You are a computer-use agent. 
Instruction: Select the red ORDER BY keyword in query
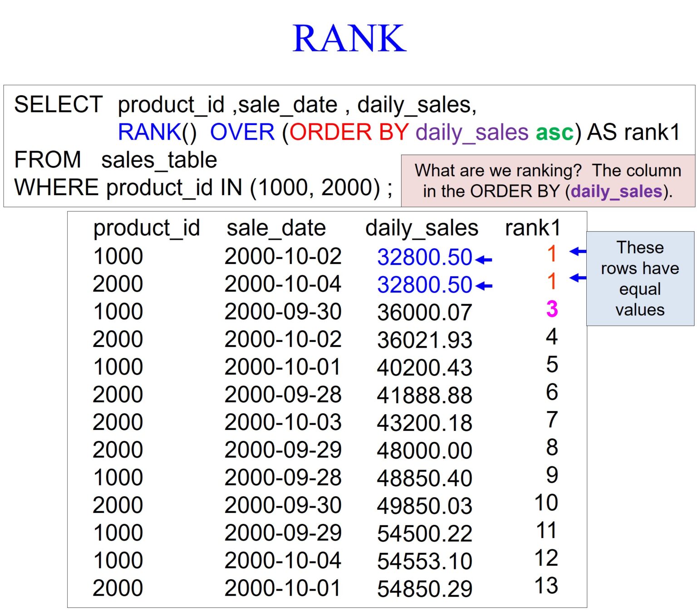(x=349, y=132)
